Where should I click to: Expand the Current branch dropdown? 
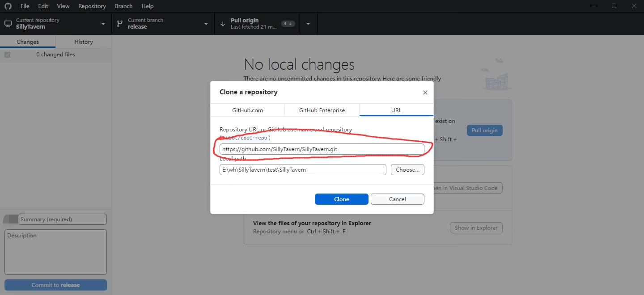206,24
